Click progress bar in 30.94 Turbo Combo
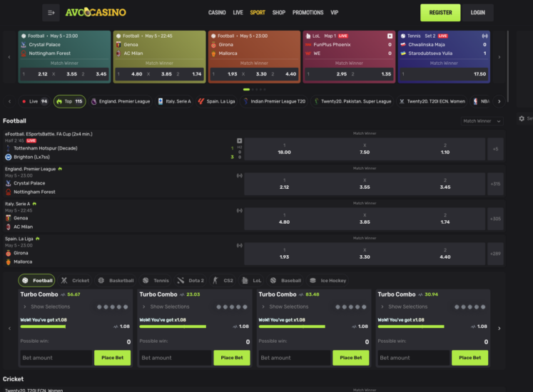The height and width of the screenshot is (392, 533). click(411, 326)
